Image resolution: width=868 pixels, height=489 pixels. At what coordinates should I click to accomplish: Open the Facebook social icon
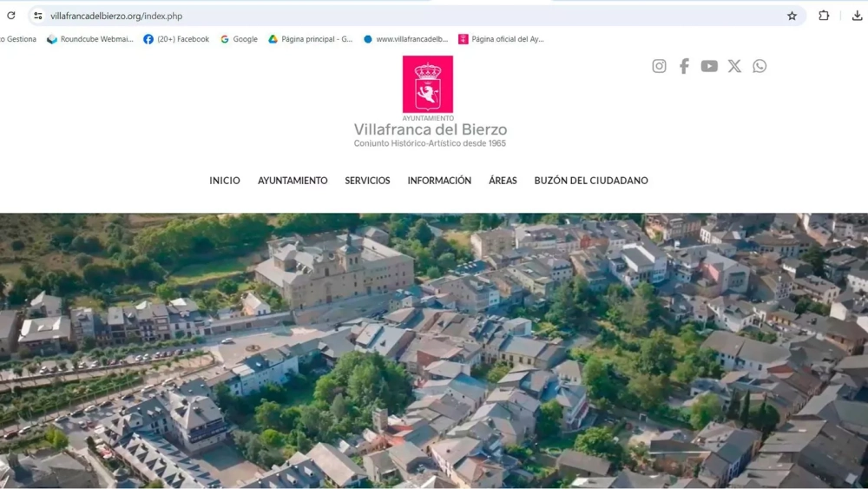[x=684, y=66]
